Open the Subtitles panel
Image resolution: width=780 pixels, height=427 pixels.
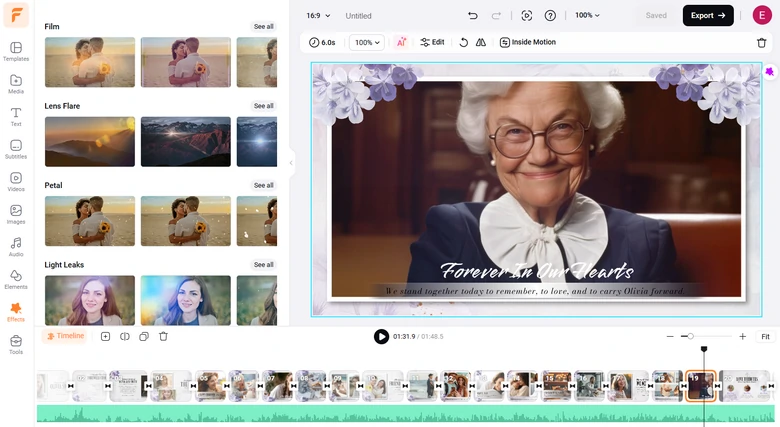pyautogui.click(x=16, y=149)
